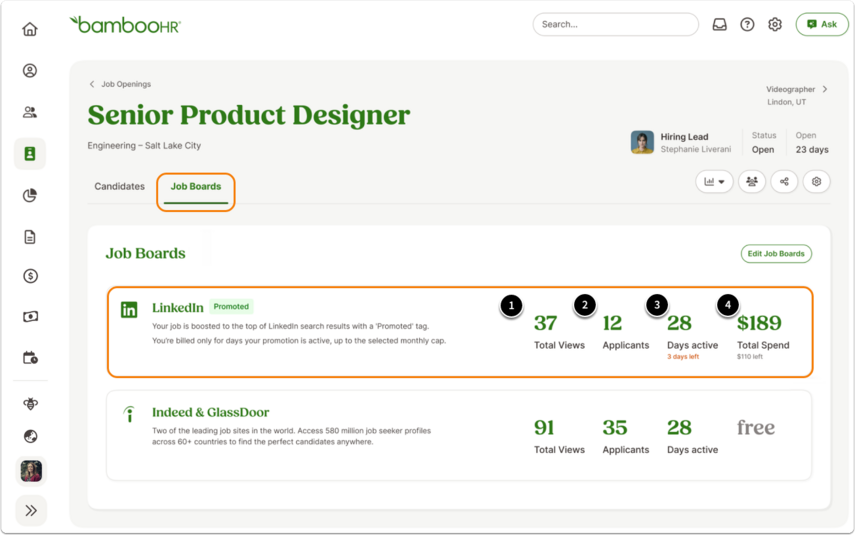Focus the Search field
Image resolution: width=855 pixels, height=535 pixels.
616,25
